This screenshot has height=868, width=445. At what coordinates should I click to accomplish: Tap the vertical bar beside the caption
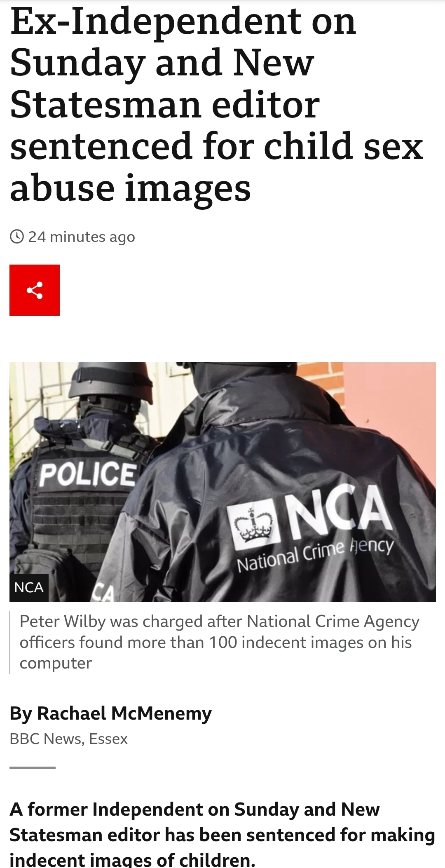10,643
